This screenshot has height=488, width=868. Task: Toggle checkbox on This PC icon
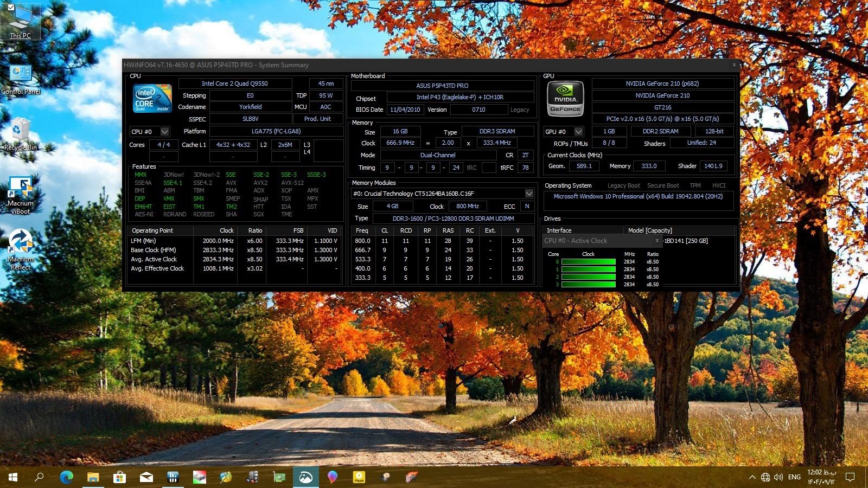pyautogui.click(x=11, y=8)
